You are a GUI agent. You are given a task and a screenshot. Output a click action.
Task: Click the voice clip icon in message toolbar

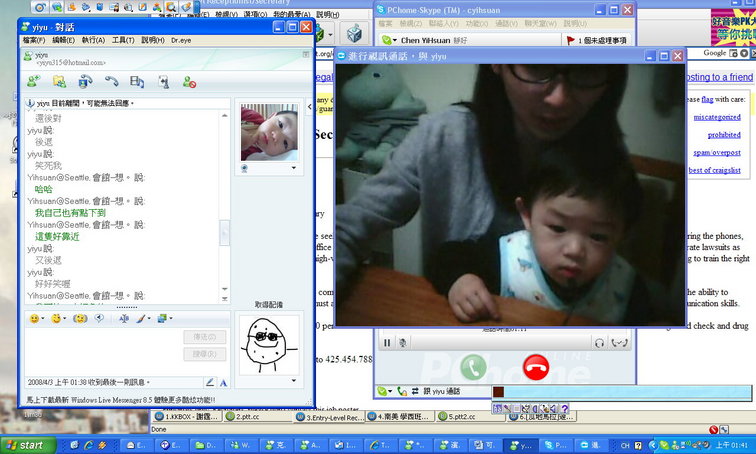click(x=99, y=318)
